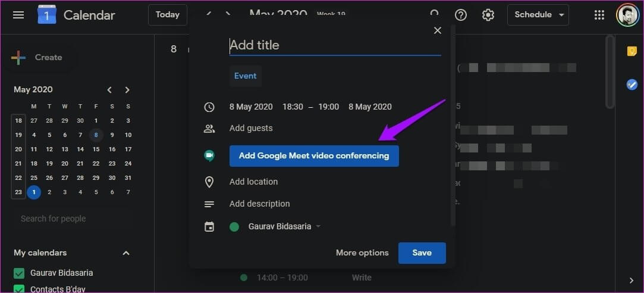Open the main hamburger menu
This screenshot has height=293, width=644.
[x=18, y=15]
